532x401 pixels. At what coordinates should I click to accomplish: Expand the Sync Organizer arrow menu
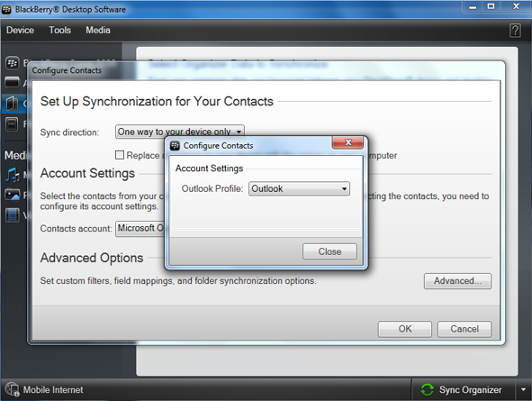pyautogui.click(x=523, y=389)
